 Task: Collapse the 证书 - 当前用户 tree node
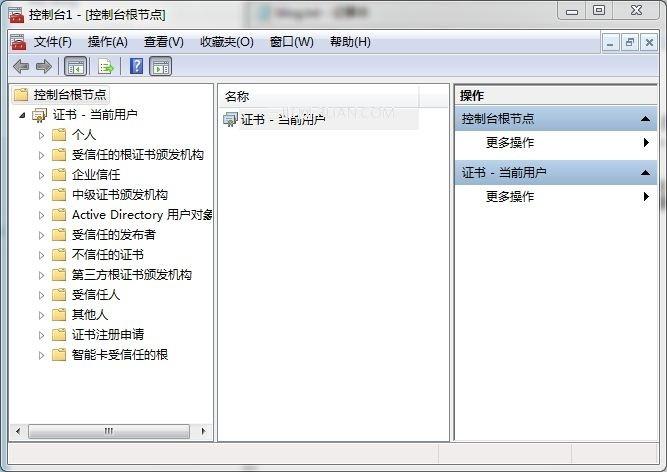click(22, 115)
